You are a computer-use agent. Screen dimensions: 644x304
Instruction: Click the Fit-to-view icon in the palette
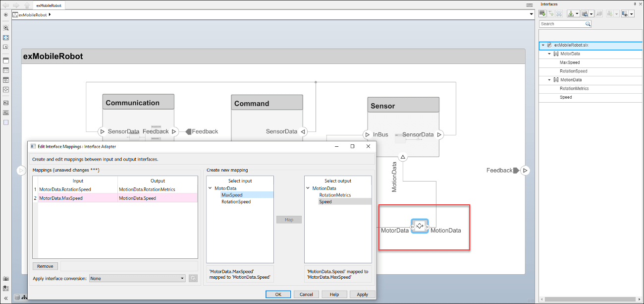pos(5,37)
